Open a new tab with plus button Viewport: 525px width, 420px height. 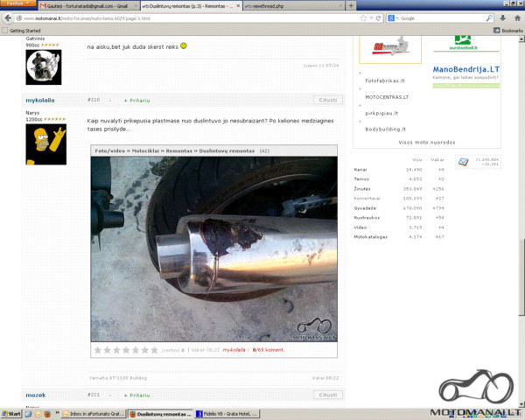351,6
